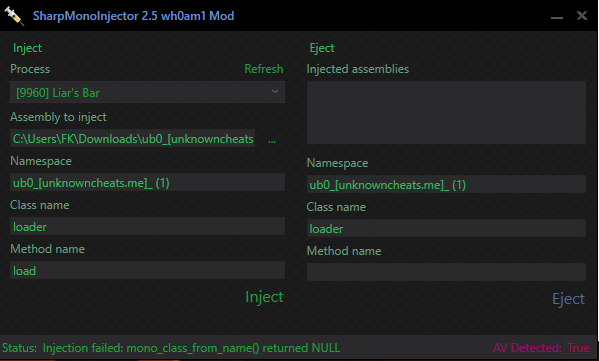The width and height of the screenshot is (599, 361).
Task: Minimize the SharpMonoInjector window
Action: coord(557,16)
